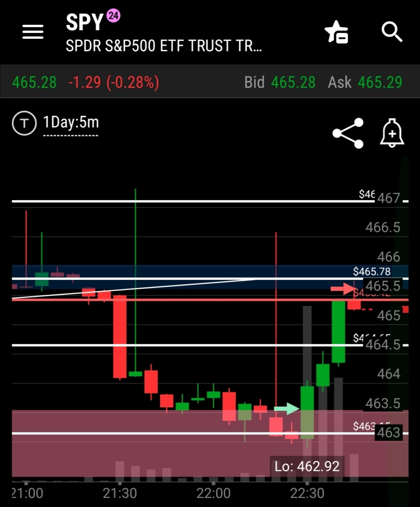Open the hamburger navigation menu

33,32
